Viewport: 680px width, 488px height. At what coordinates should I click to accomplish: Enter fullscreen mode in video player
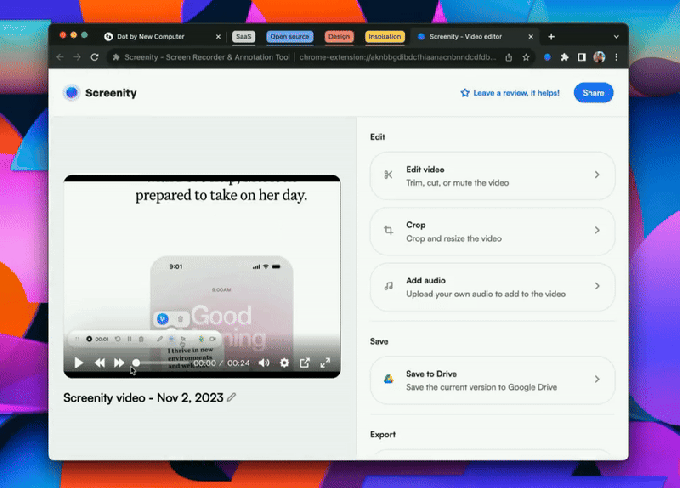(325, 363)
